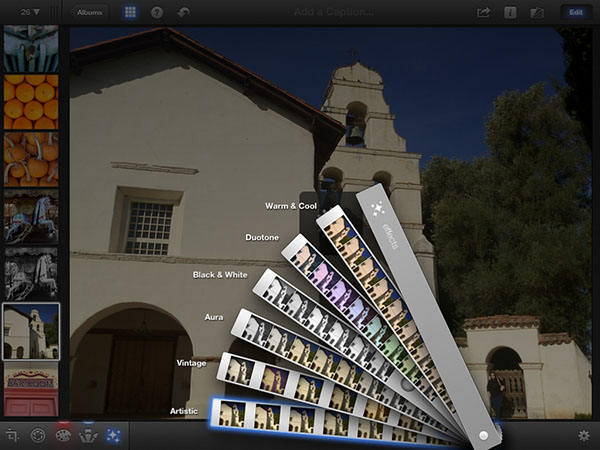
Task: Apply the first Black & White strip swatch
Action: (x=275, y=290)
